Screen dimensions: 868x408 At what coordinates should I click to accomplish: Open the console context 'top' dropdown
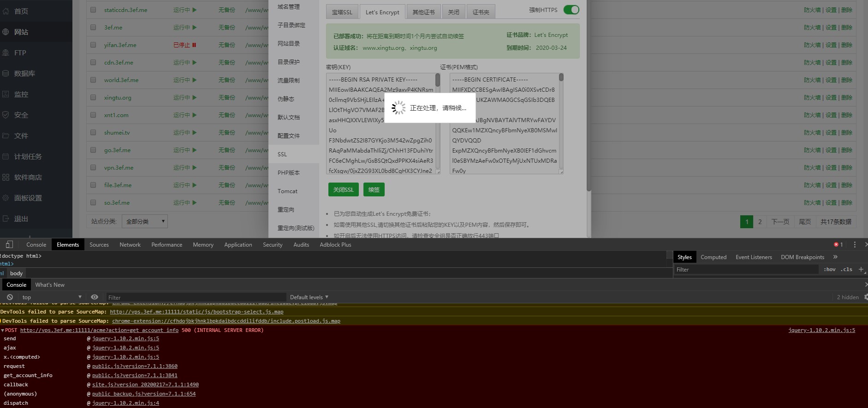pos(51,297)
